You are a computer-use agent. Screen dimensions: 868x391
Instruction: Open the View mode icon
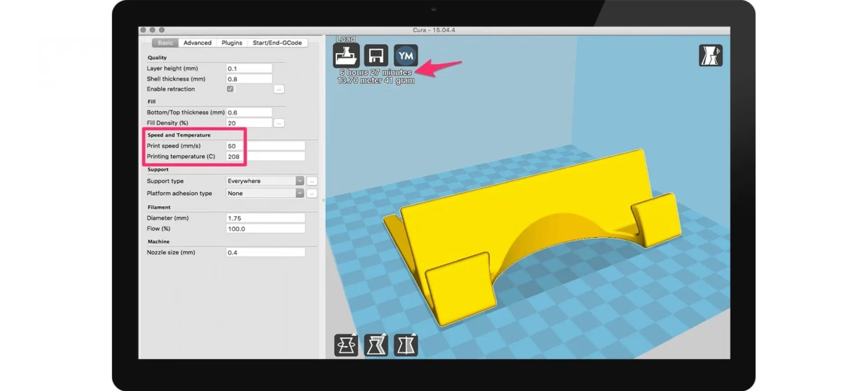(x=711, y=56)
